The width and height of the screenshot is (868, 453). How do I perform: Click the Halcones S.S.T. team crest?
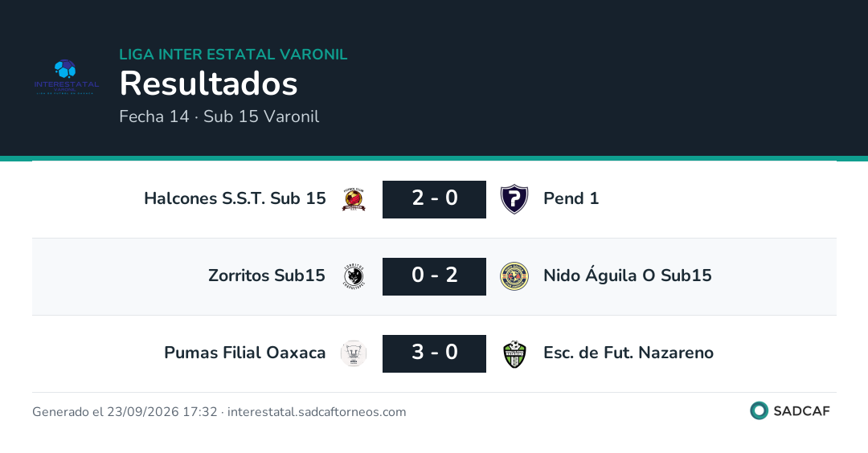pos(354,199)
